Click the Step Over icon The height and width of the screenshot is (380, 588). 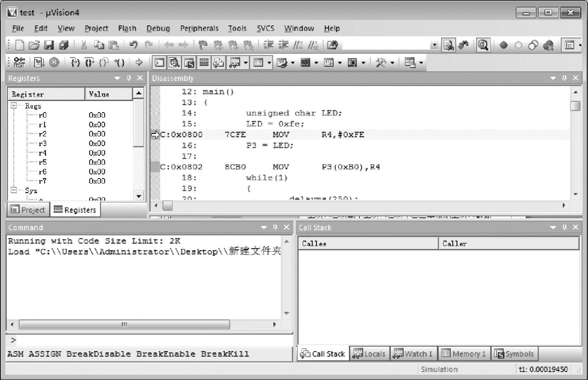(x=89, y=62)
